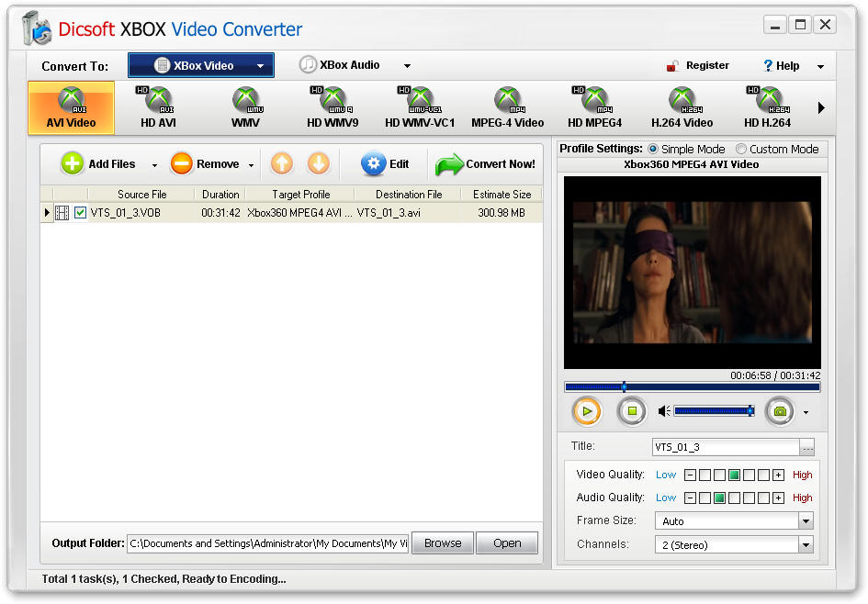
Task: Open the XBox Audio dropdown arrow
Action: 408,66
